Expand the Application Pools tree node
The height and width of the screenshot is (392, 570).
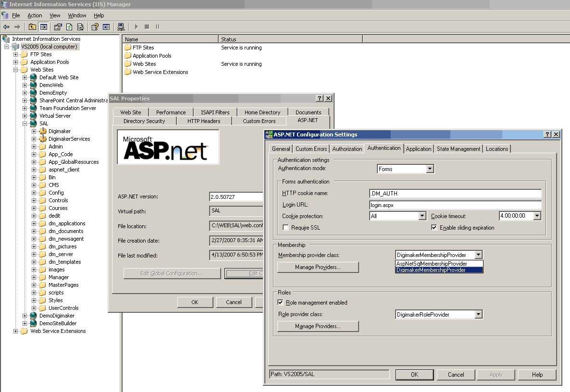coord(16,62)
